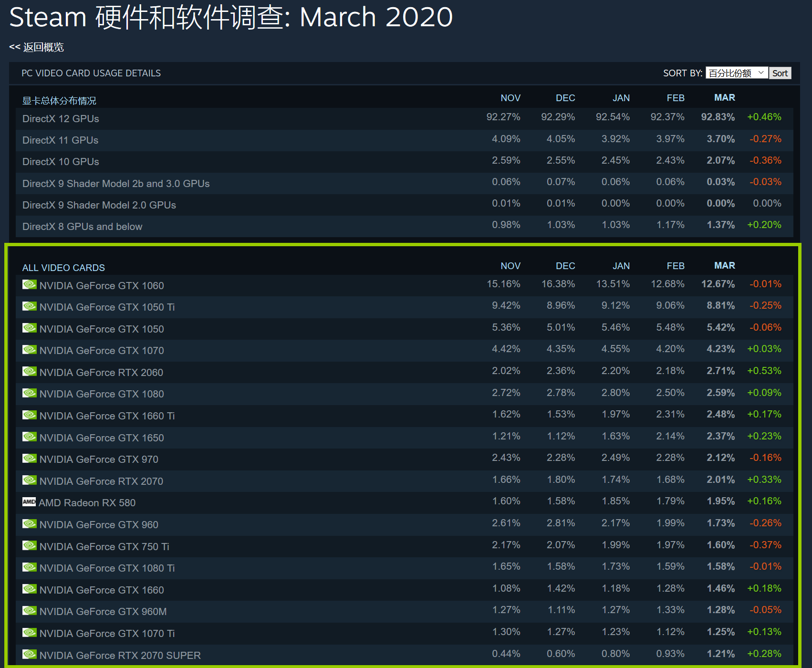Viewport: 812px width, 668px height.
Task: Click the MAR column header in video cards table
Action: tap(724, 266)
